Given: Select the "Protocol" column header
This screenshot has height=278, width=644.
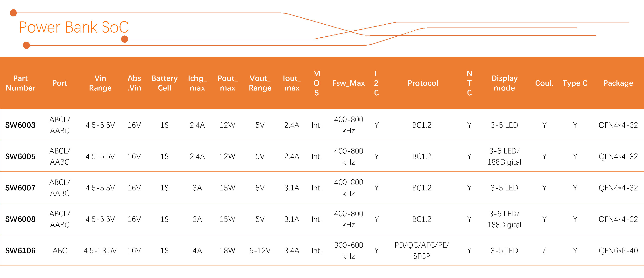Looking at the screenshot, I should pos(423,83).
